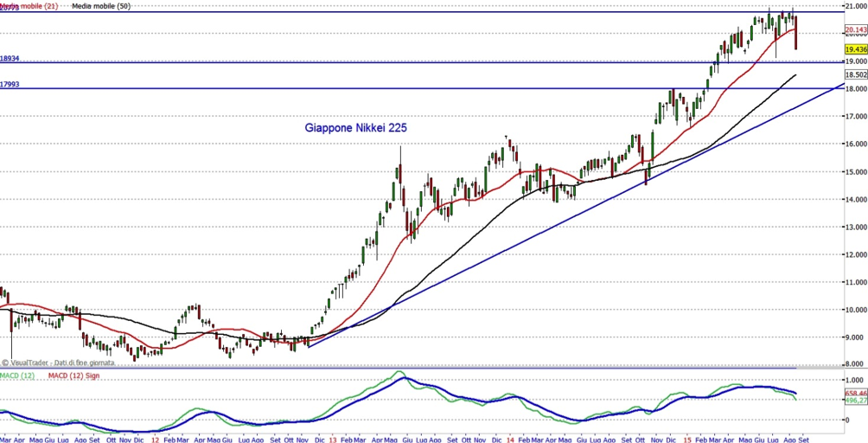868x443 pixels.
Task: Click the year "12" on the time axis
Action: (x=156, y=440)
